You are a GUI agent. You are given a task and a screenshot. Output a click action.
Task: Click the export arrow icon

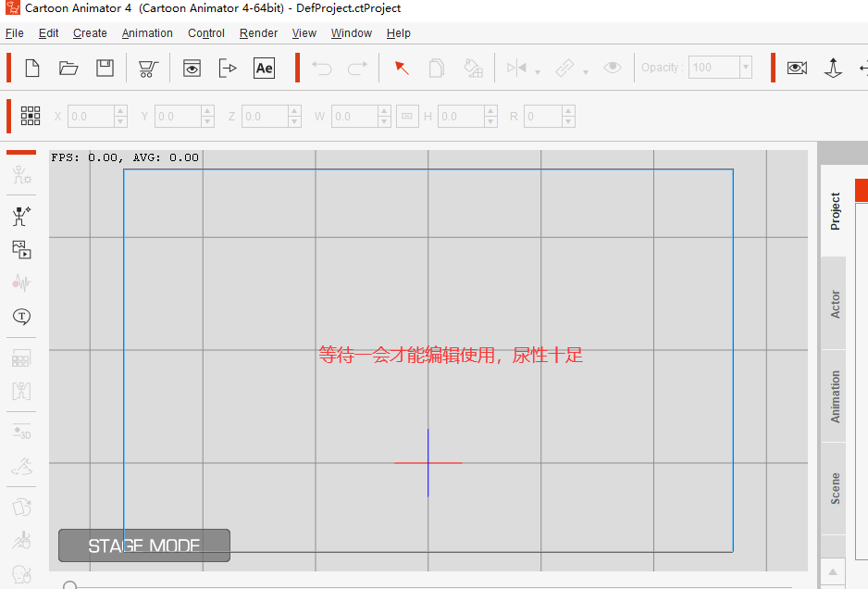tap(228, 69)
